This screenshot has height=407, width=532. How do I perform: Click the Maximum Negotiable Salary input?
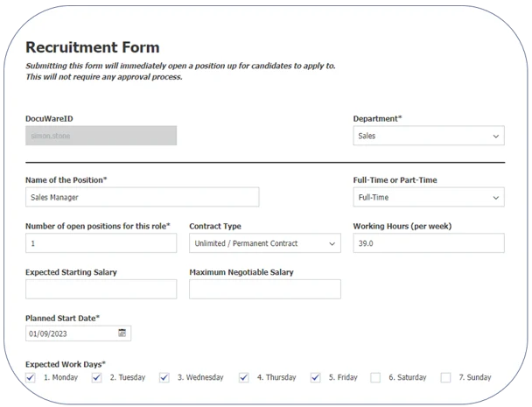[x=264, y=290]
